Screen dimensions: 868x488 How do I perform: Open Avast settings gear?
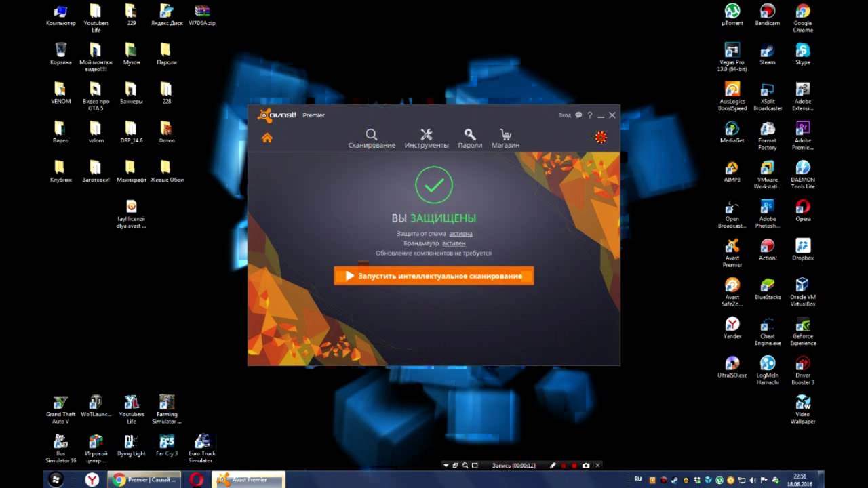coord(600,138)
